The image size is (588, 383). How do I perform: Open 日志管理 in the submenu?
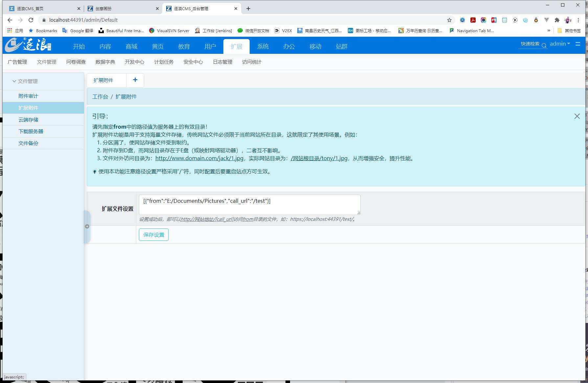point(222,62)
